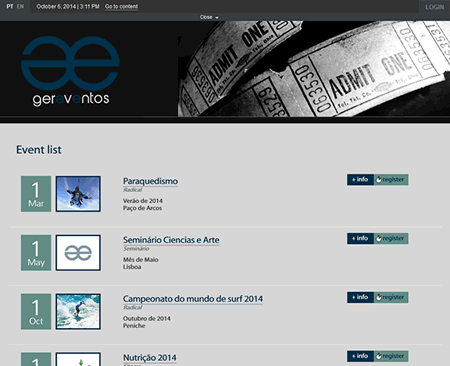Click the 1 Oct date tile
This screenshot has height=366, width=450.
tap(36, 312)
